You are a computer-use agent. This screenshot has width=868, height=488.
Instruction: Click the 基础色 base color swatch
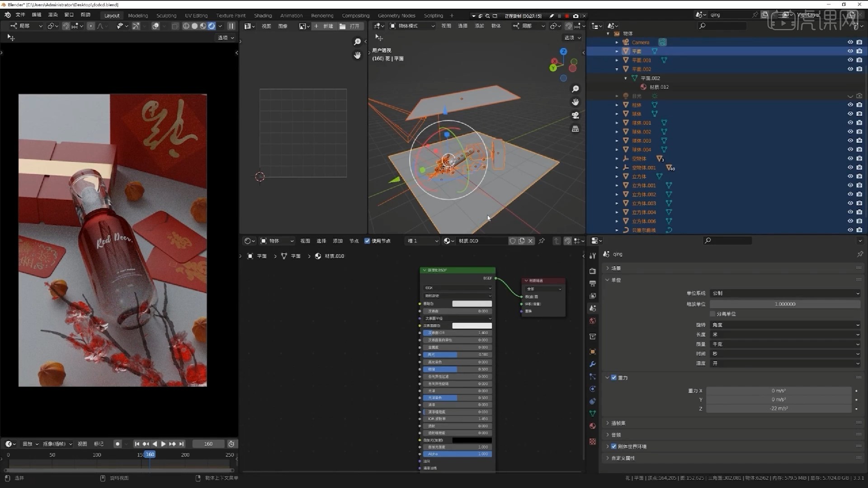(472, 304)
